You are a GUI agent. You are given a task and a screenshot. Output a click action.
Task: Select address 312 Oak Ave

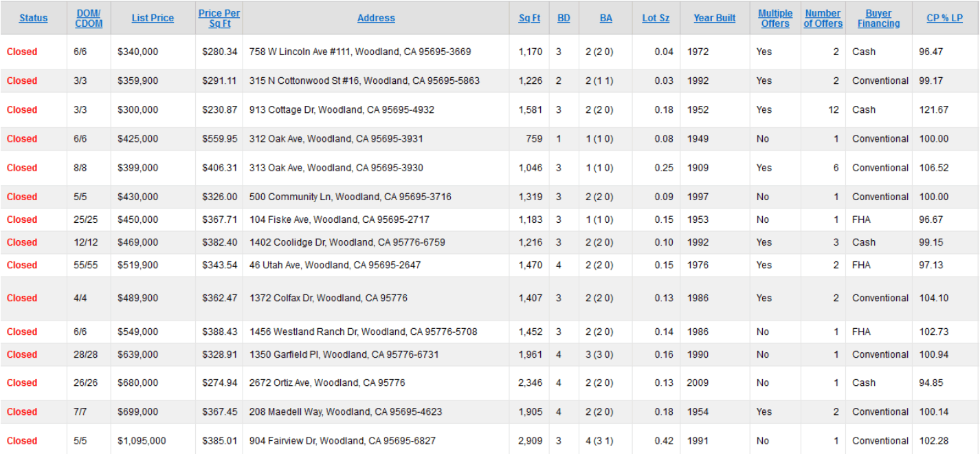pos(336,138)
